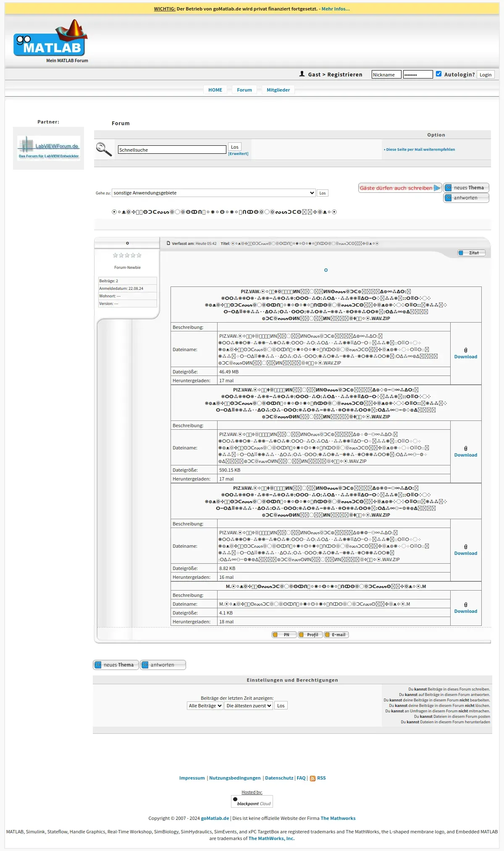Screen dimensions: 504x851
Task: Download the 4.1 KB file
Action: (x=466, y=611)
